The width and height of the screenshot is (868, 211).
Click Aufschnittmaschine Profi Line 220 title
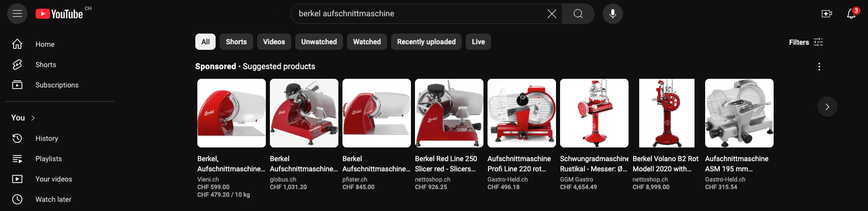coord(519,164)
